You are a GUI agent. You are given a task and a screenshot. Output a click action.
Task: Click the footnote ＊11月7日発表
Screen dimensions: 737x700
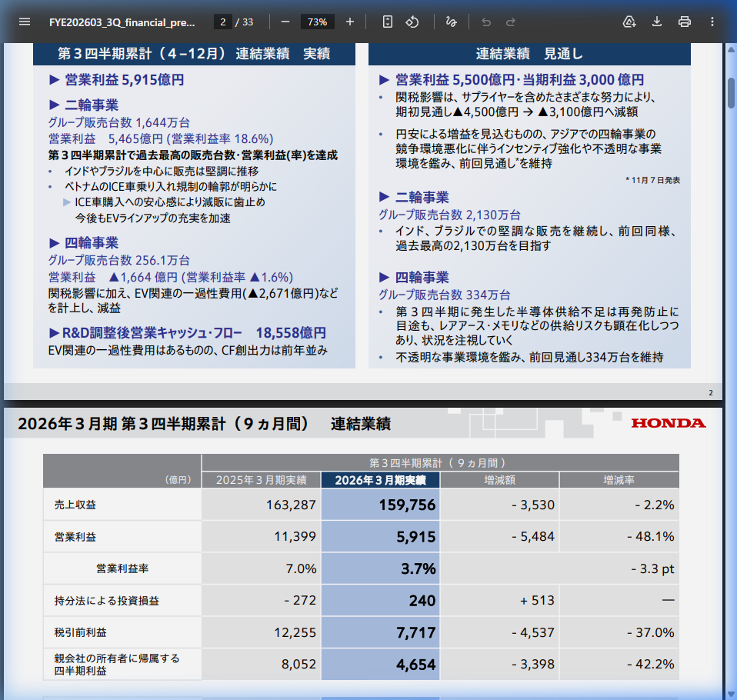653,180
